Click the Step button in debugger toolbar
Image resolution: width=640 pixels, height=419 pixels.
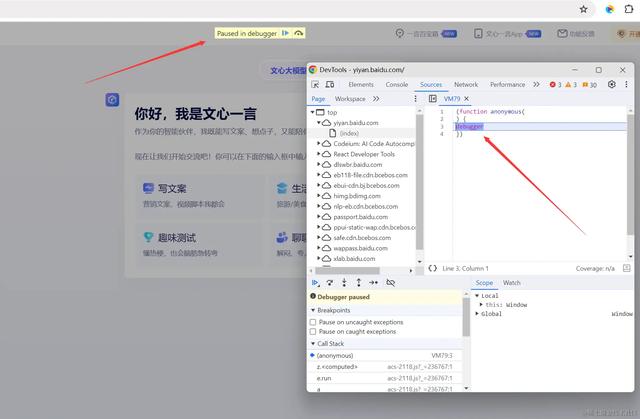click(x=373, y=283)
